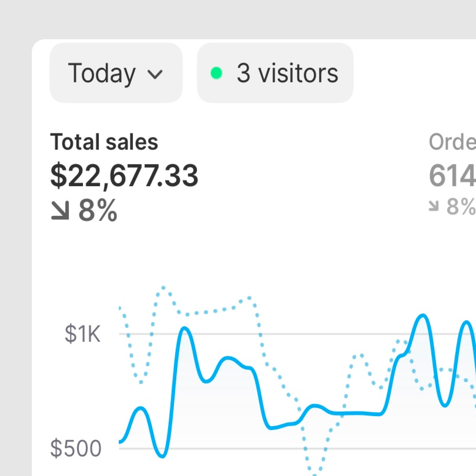This screenshot has width=476, height=476.
Task: Click the $500 horizontal gridline
Action: 231,449
